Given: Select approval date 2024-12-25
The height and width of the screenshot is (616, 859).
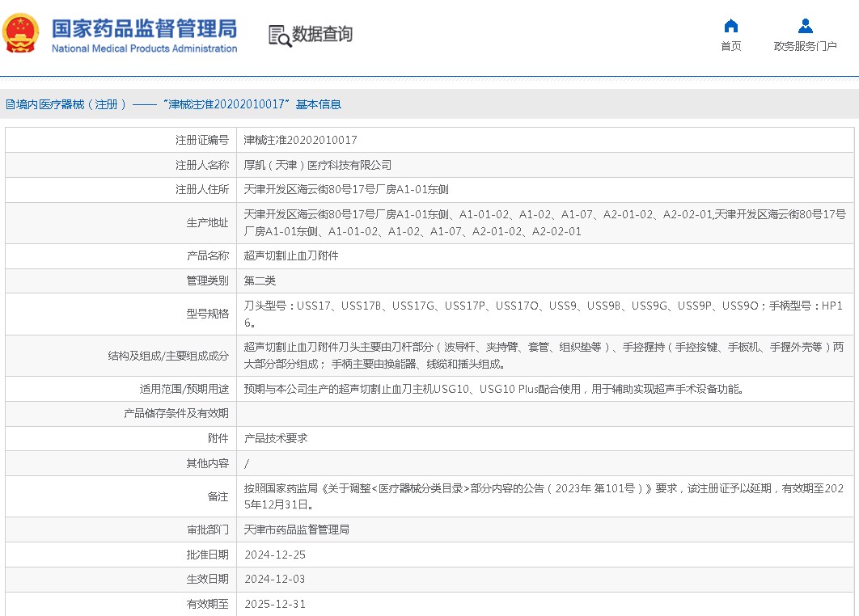Looking at the screenshot, I should pyautogui.click(x=275, y=555).
